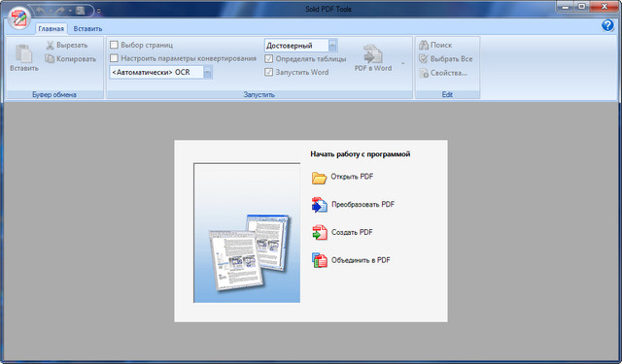Click the Запустить group label
Screen dimensions: 622x364
click(259, 95)
